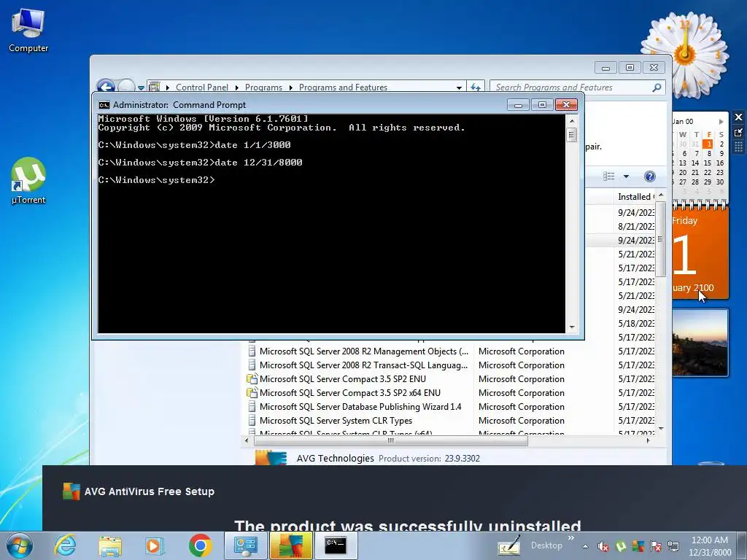Click the search magnifier icon

(657, 87)
